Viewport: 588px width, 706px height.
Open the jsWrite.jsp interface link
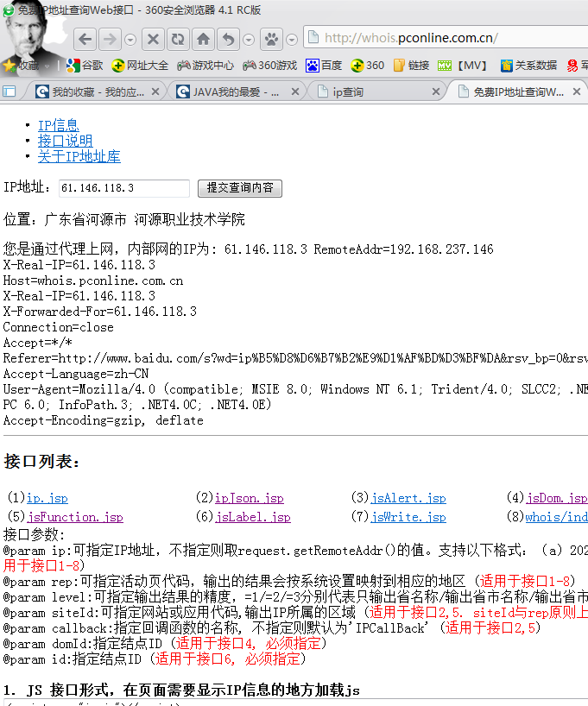pyautogui.click(x=408, y=517)
